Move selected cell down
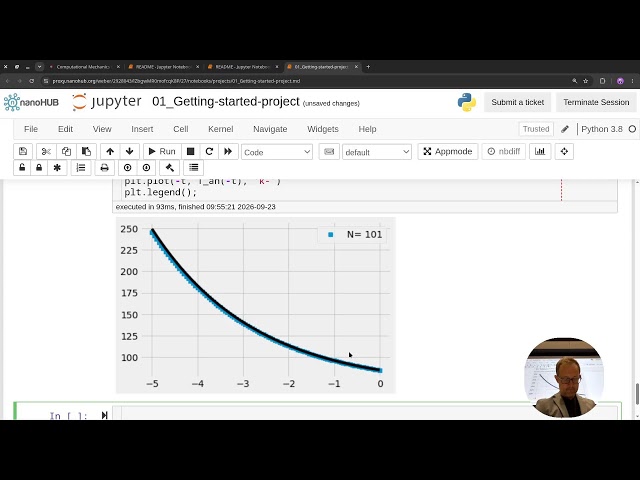The width and height of the screenshot is (640, 480). (x=130, y=151)
